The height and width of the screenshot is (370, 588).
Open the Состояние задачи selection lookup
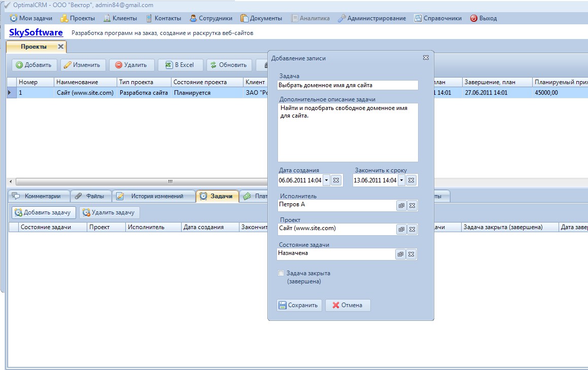(400, 254)
